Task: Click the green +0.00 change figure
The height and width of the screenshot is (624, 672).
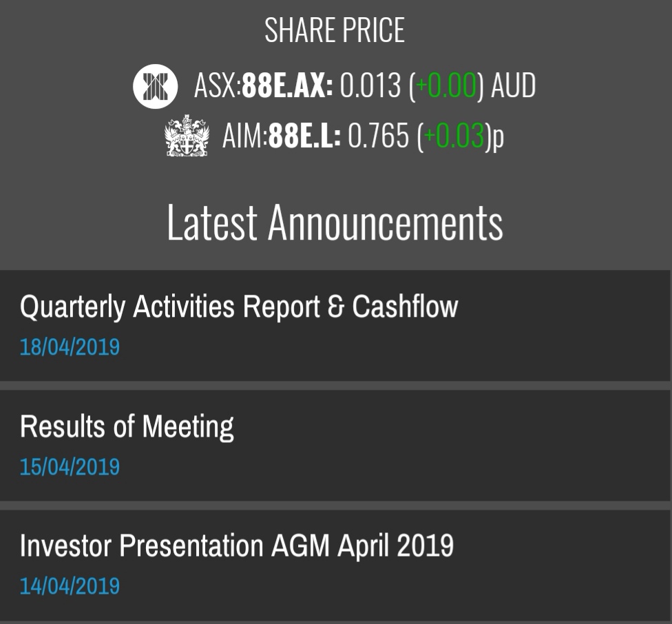Action: point(445,86)
